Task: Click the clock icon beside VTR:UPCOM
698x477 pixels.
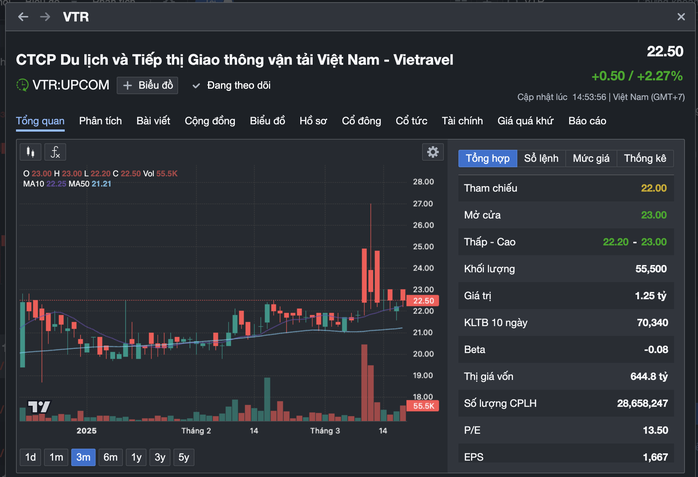Action: tap(22, 85)
